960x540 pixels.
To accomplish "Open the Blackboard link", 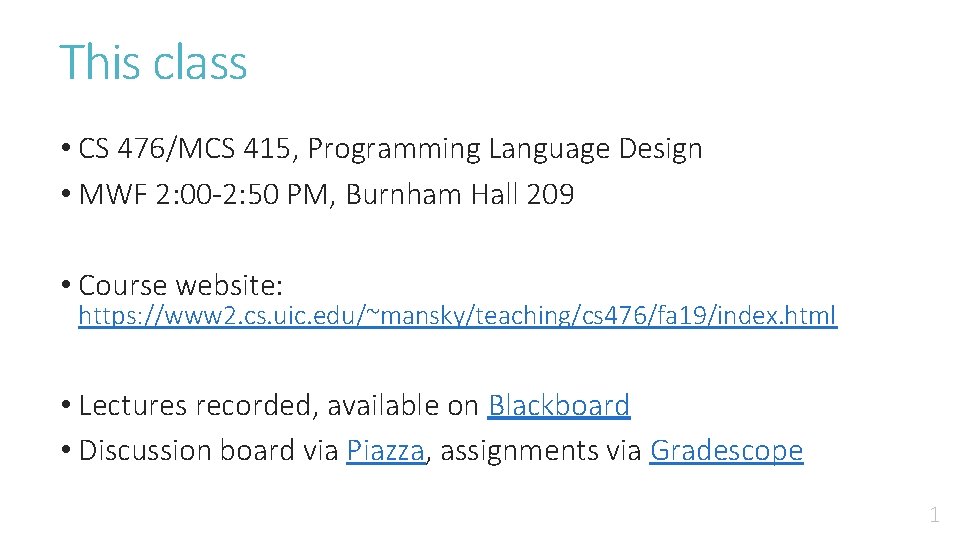I will click(x=559, y=405).
